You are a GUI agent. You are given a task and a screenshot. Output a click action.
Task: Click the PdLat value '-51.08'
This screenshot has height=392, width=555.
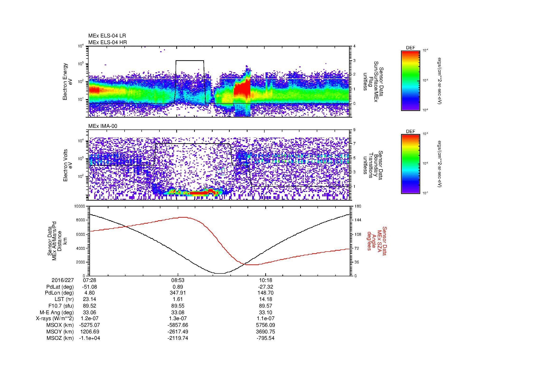89,287
